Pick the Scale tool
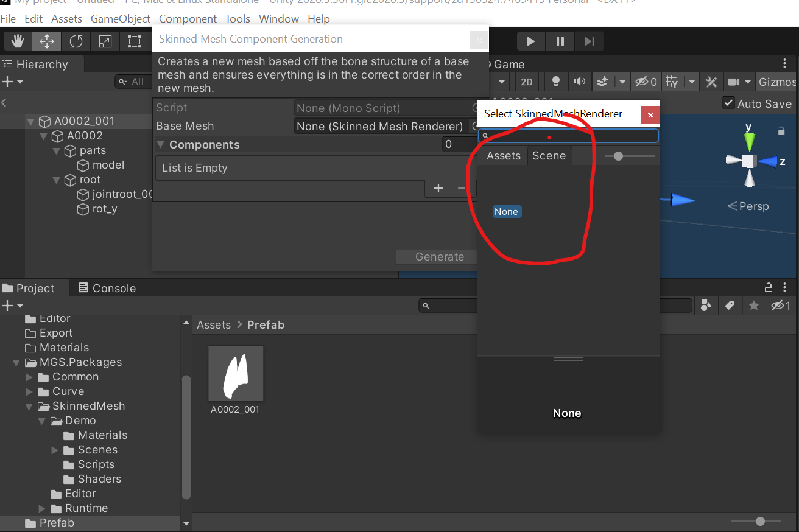The height and width of the screenshot is (532, 799). pos(105,41)
